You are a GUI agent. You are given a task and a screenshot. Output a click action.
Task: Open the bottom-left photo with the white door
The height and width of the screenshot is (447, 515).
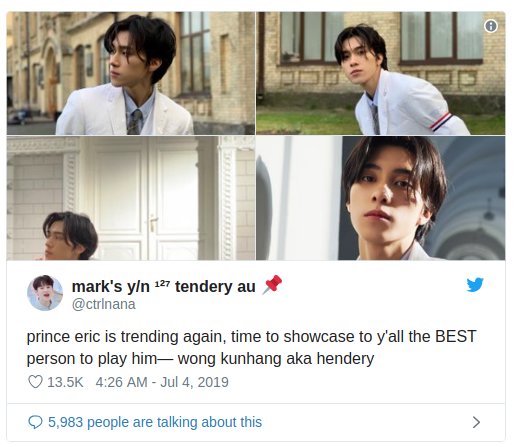point(131,198)
